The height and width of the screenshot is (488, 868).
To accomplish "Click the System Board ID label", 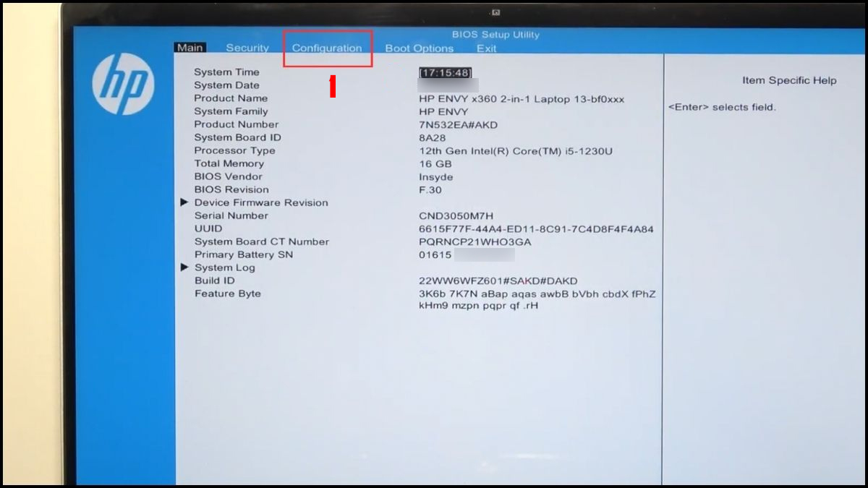I will (237, 137).
